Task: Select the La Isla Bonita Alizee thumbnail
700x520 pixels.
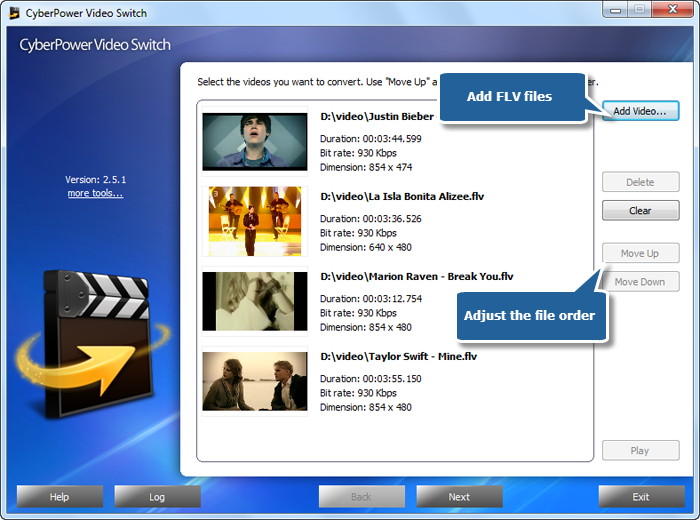Action: [x=255, y=221]
